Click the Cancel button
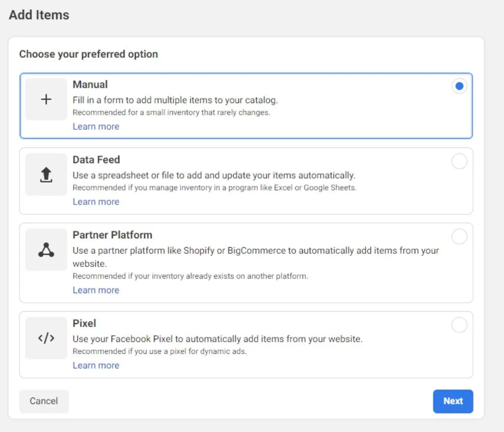This screenshot has width=504, height=432. (x=44, y=401)
